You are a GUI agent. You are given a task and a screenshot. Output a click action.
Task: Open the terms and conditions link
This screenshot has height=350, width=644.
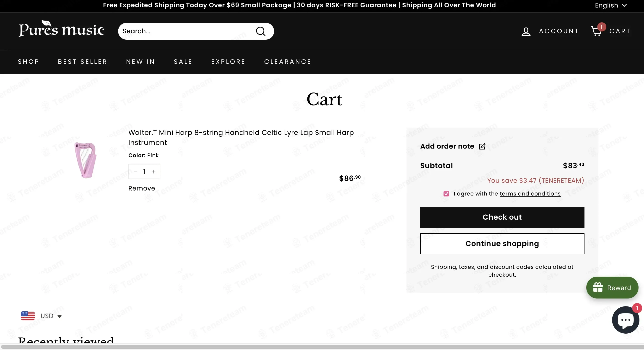click(x=530, y=194)
